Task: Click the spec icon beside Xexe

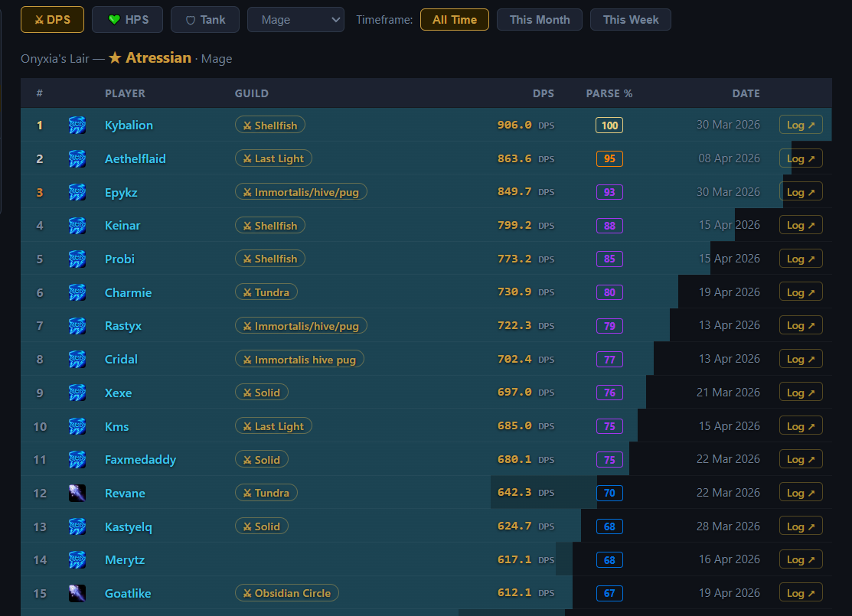Action: (77, 393)
